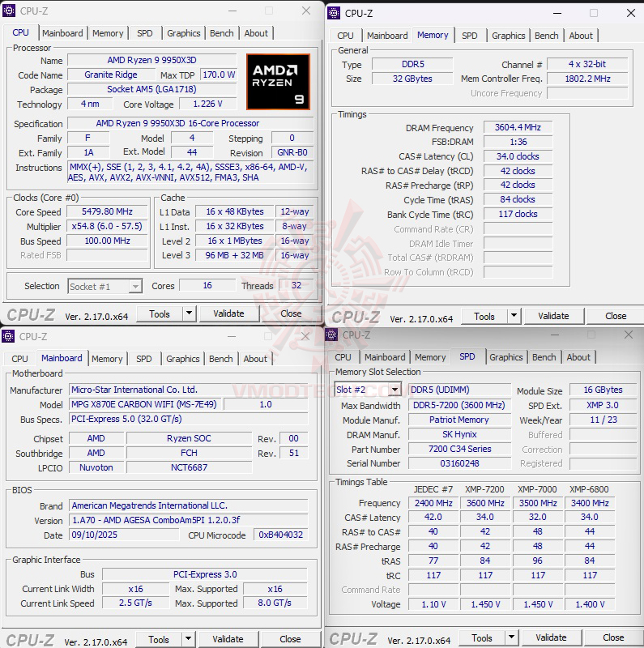Select Mem Controller Freq. 1802.2 MHz value
Screen dimensions: 644x648
tap(587, 79)
